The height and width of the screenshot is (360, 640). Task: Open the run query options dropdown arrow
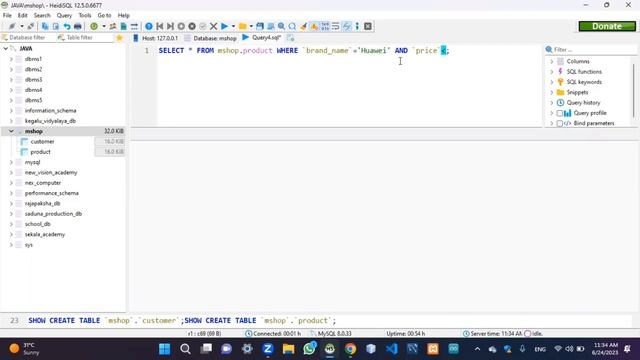tap(233, 27)
